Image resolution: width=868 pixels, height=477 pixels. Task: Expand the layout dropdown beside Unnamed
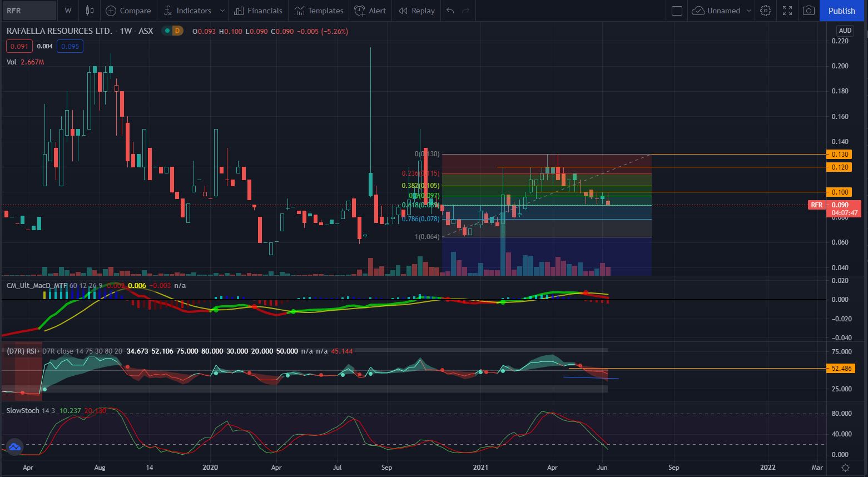pyautogui.click(x=748, y=11)
